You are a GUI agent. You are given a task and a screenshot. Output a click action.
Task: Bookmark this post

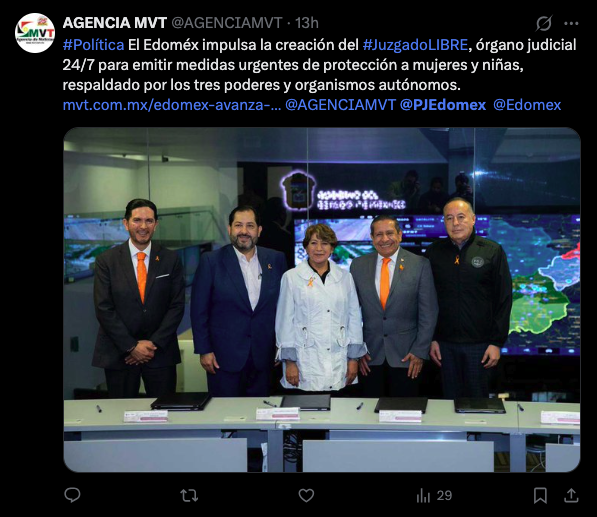[x=540, y=495]
